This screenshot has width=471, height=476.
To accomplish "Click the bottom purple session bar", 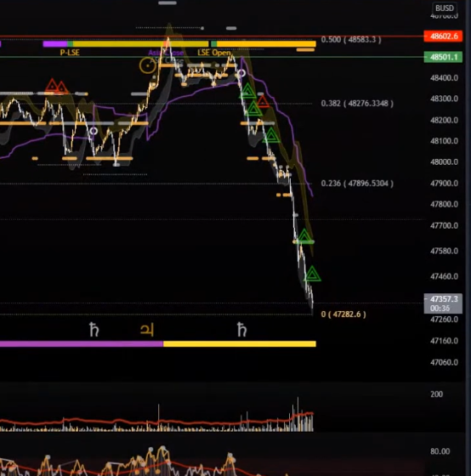I will click(82, 344).
